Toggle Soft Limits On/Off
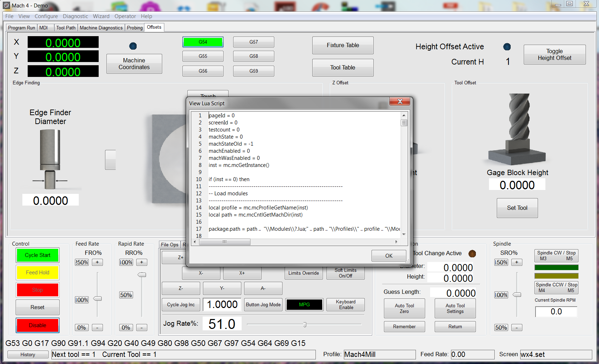 click(345, 273)
